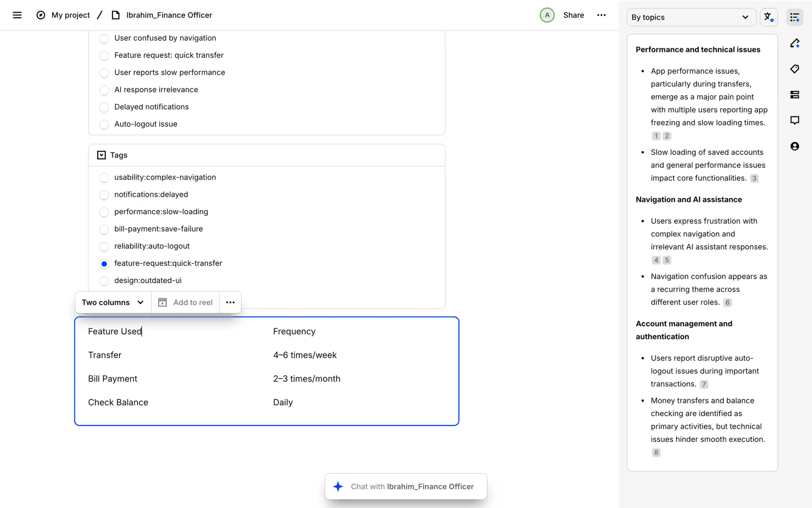The width and height of the screenshot is (812, 508).
Task: Open the hamburger menu
Action: coord(17,15)
